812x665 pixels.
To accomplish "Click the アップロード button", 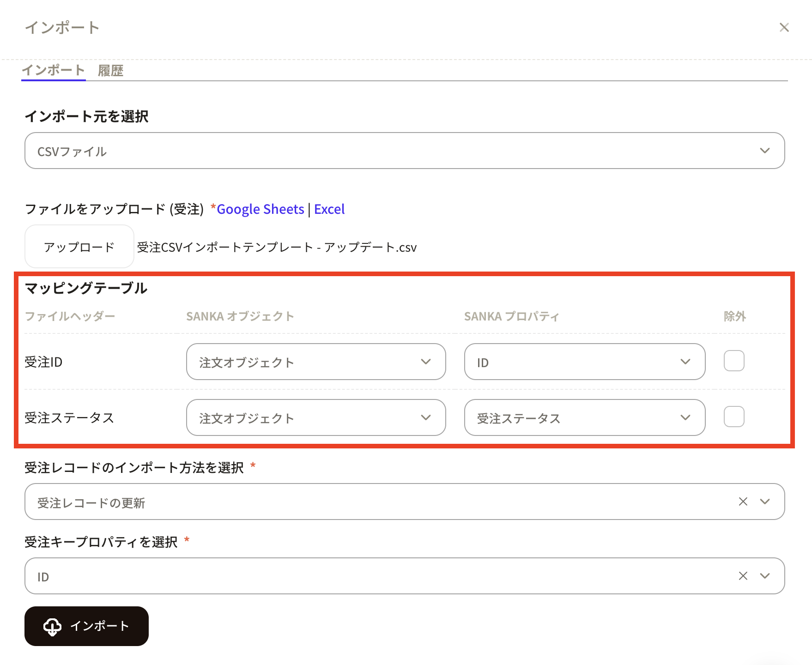I will 79,247.
